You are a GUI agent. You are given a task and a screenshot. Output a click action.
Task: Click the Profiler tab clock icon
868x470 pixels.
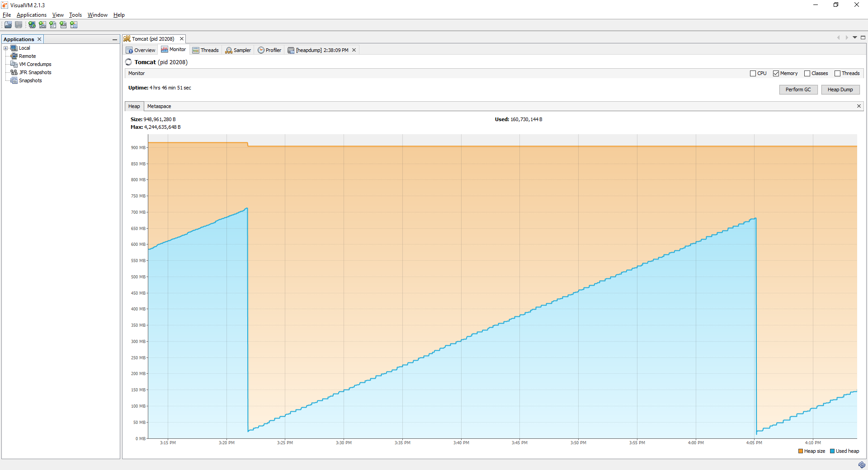(261, 50)
